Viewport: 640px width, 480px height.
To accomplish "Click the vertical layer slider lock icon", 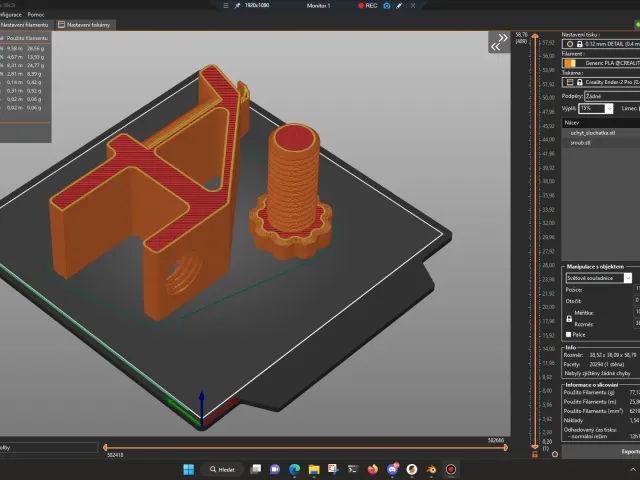I will (x=535, y=454).
